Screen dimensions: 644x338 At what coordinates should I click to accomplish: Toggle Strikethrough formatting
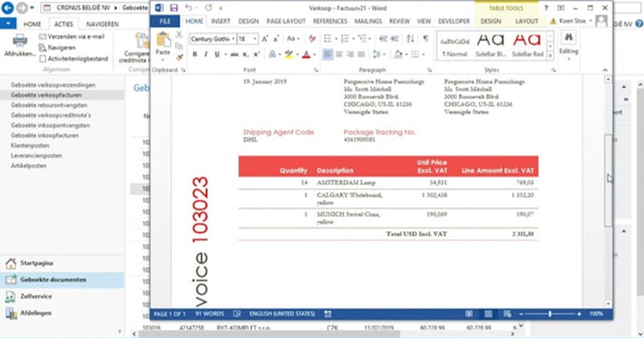tap(234, 54)
